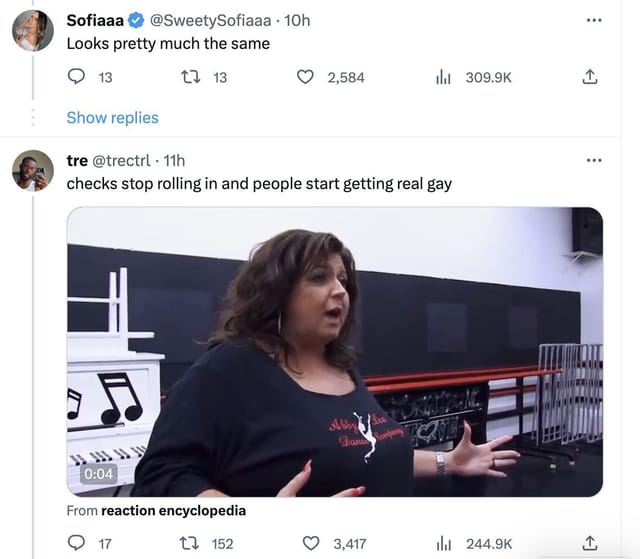
Task: Retweet Sofiaaa's post
Action: click(190, 77)
